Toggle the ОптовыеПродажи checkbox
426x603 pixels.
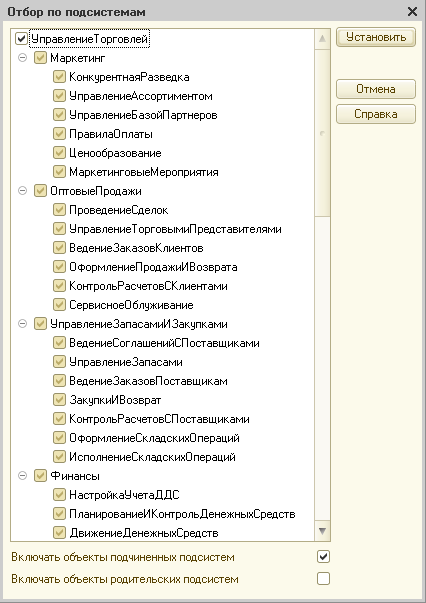40,191
